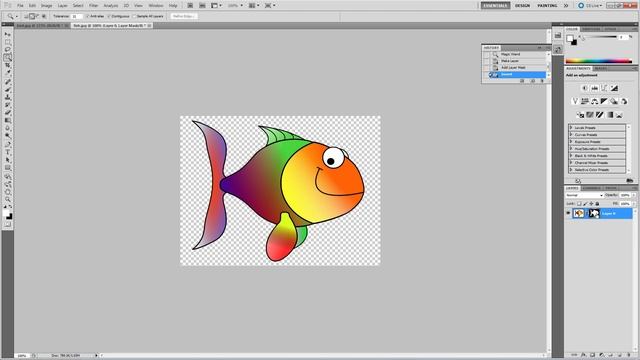Select the Lasso tool
640x360 pixels.
pyautogui.click(x=7, y=50)
